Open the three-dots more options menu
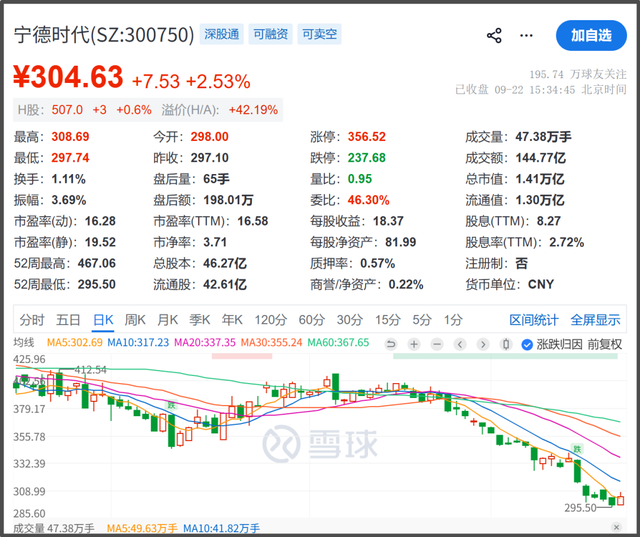This screenshot has width=640, height=537. click(x=526, y=36)
